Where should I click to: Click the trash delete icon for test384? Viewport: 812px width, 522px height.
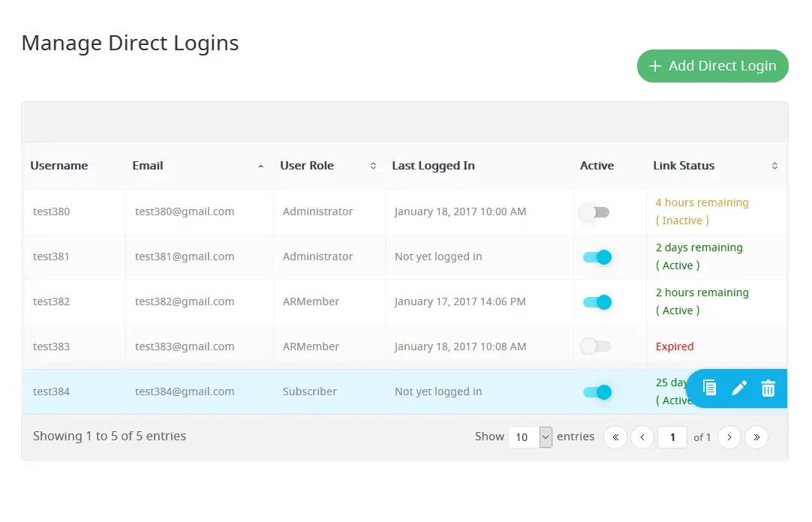pos(768,388)
